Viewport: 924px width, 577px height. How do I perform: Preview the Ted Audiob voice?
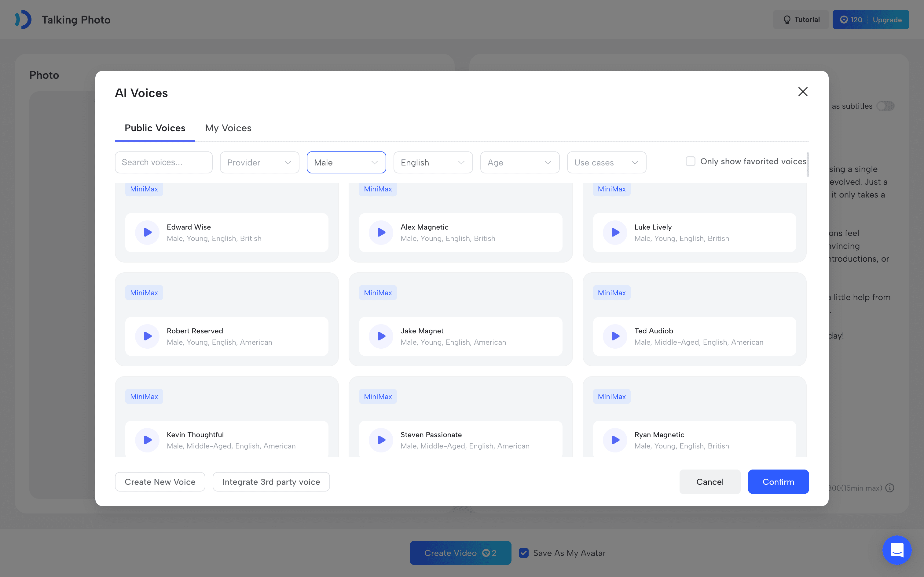[x=615, y=336]
